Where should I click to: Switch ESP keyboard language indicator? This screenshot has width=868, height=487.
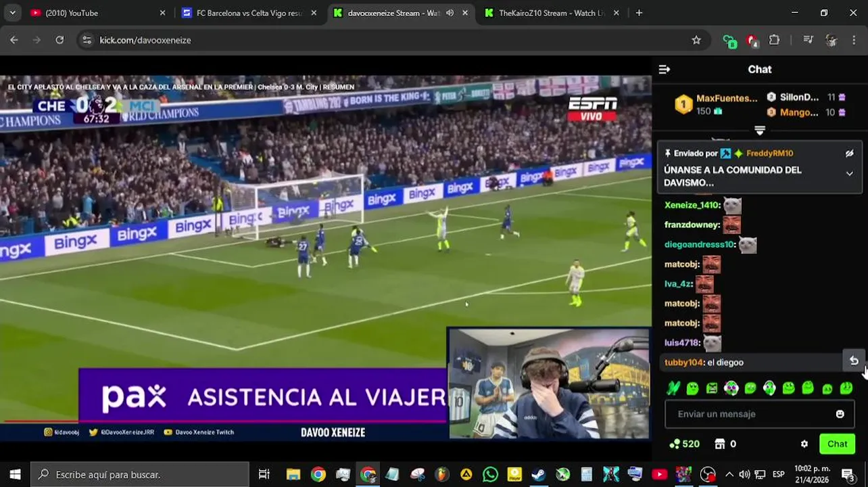[x=778, y=474]
